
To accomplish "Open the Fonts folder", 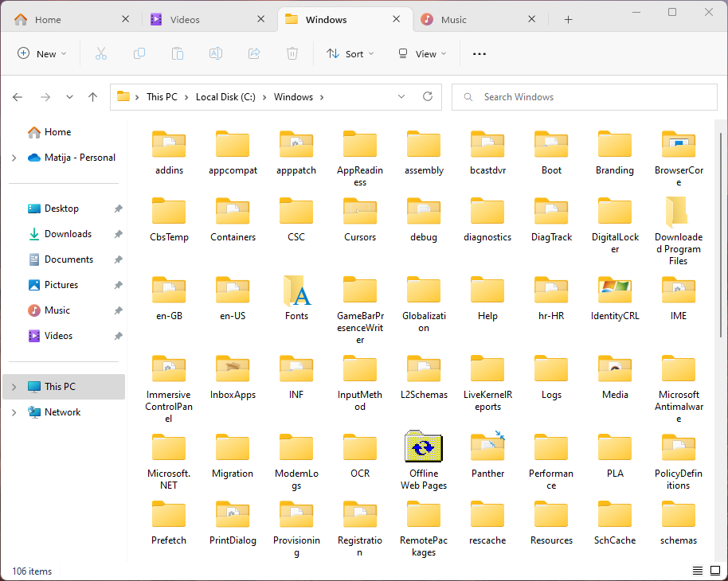I will pyautogui.click(x=296, y=298).
